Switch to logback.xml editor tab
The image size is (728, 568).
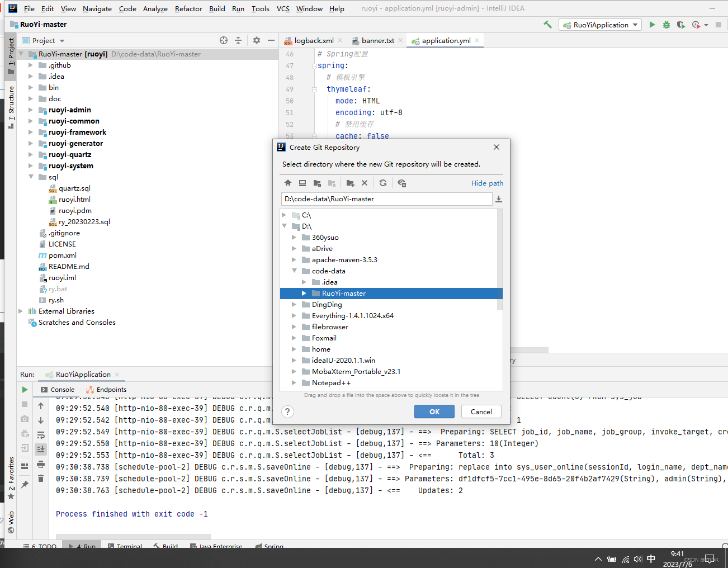[x=314, y=40]
